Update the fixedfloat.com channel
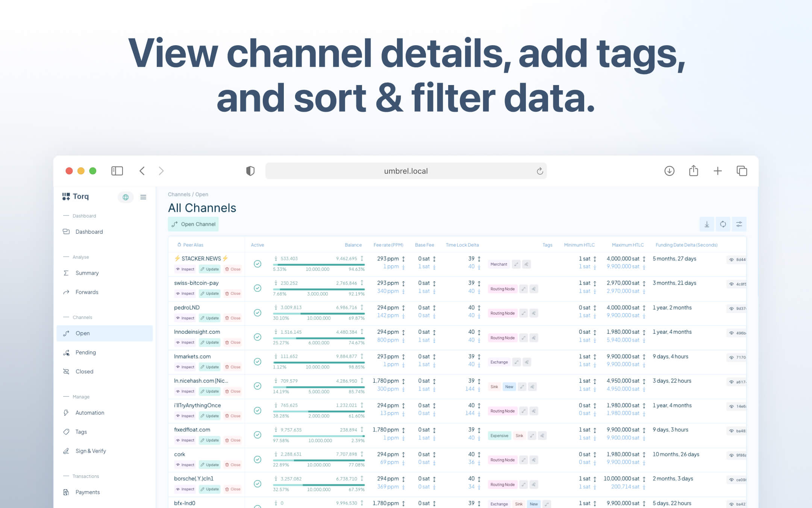 coord(209,440)
